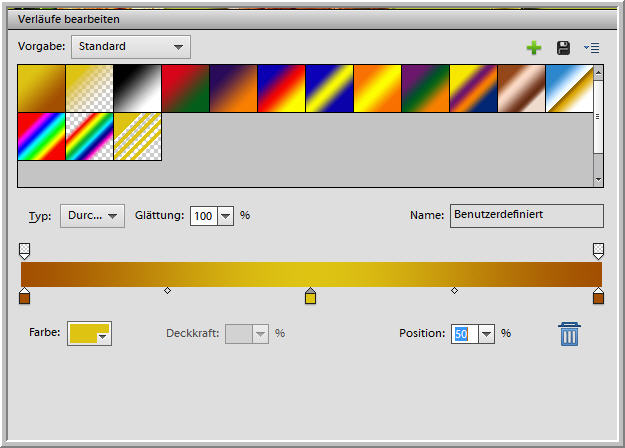Select the violet-to-orange gradient preset
Screen dimensions: 625x448
tap(234, 88)
